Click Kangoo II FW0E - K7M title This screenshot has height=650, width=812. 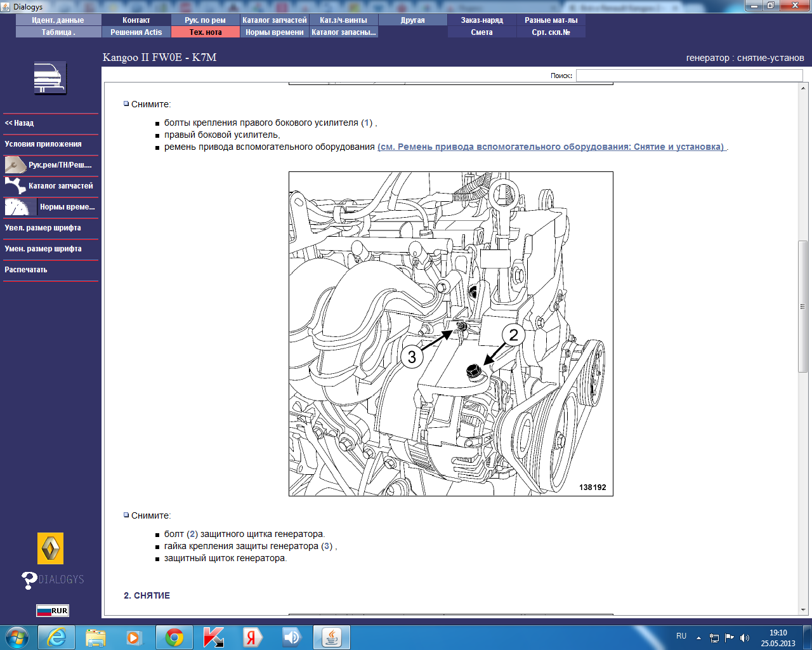160,57
